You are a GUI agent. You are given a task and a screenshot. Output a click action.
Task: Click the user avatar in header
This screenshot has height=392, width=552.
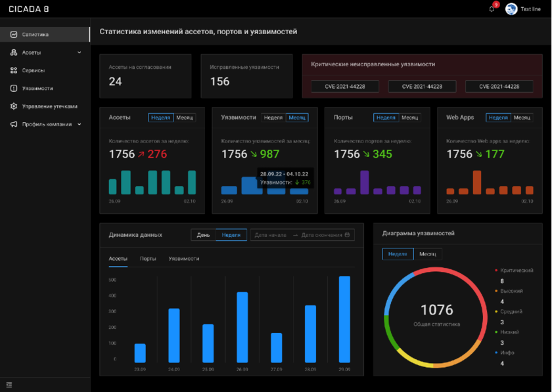(x=511, y=9)
